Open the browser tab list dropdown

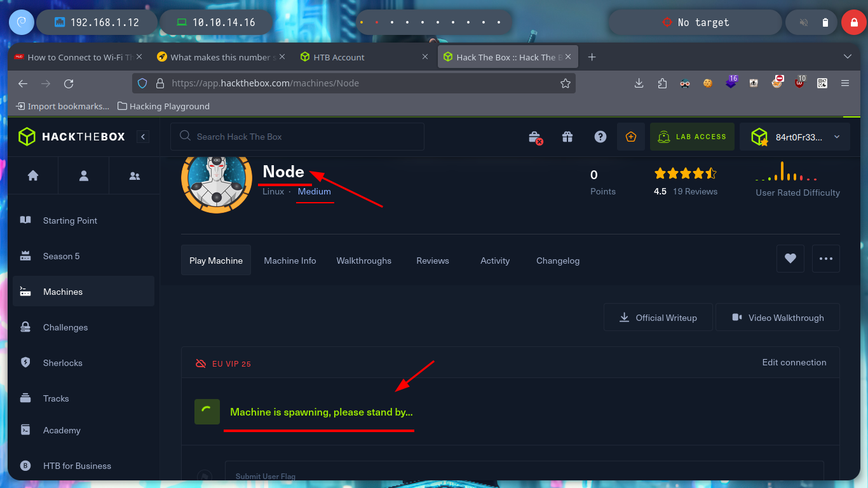(847, 57)
